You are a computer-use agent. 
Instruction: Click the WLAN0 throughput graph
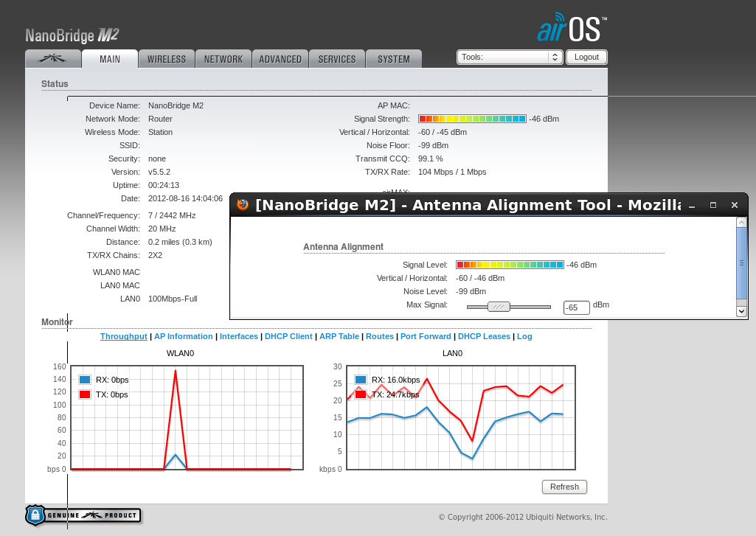coord(187,417)
